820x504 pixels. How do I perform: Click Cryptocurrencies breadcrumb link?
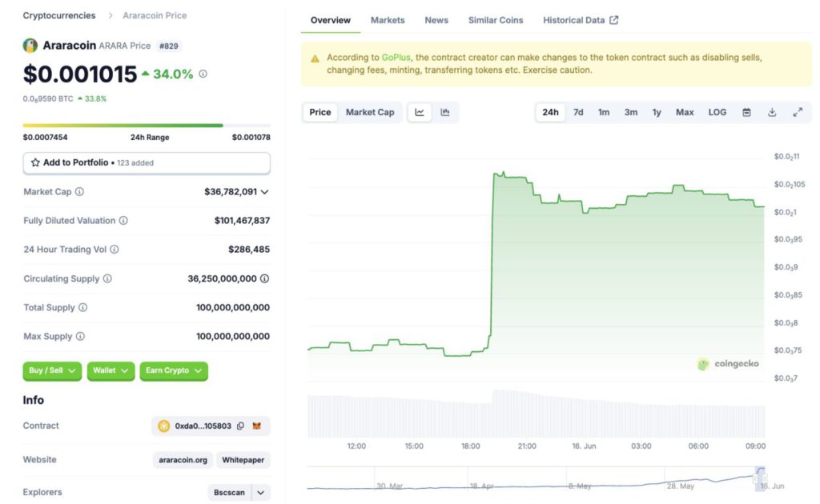58,15
